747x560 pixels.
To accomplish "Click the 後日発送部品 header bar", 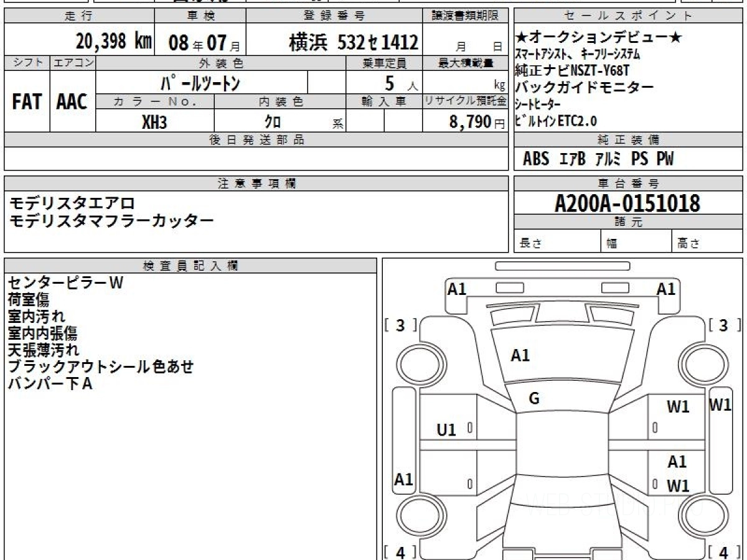I will point(256,140).
